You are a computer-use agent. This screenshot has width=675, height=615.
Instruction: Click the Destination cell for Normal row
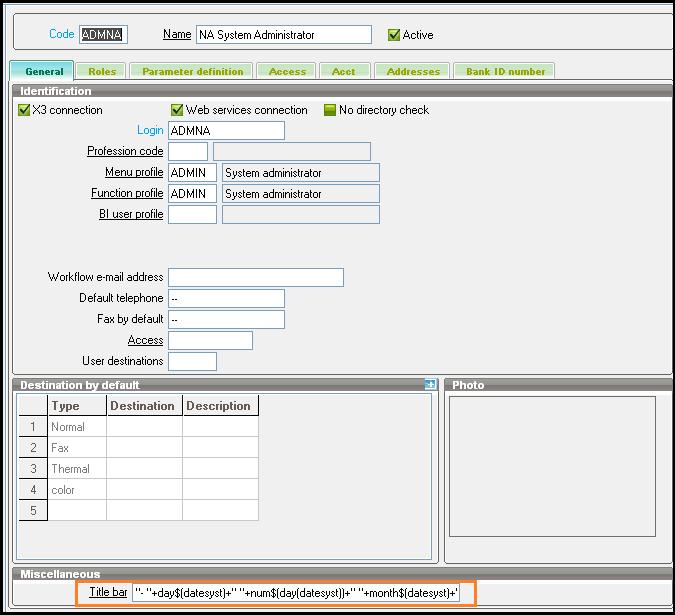point(145,427)
